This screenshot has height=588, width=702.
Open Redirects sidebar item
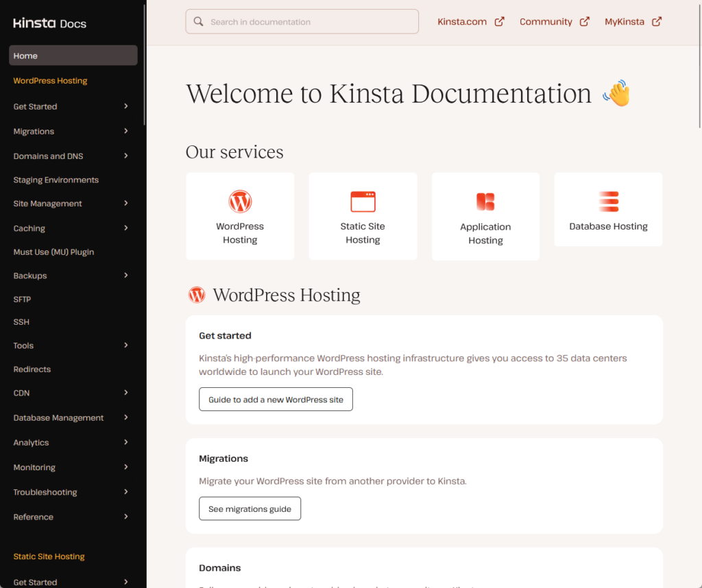[x=32, y=369]
